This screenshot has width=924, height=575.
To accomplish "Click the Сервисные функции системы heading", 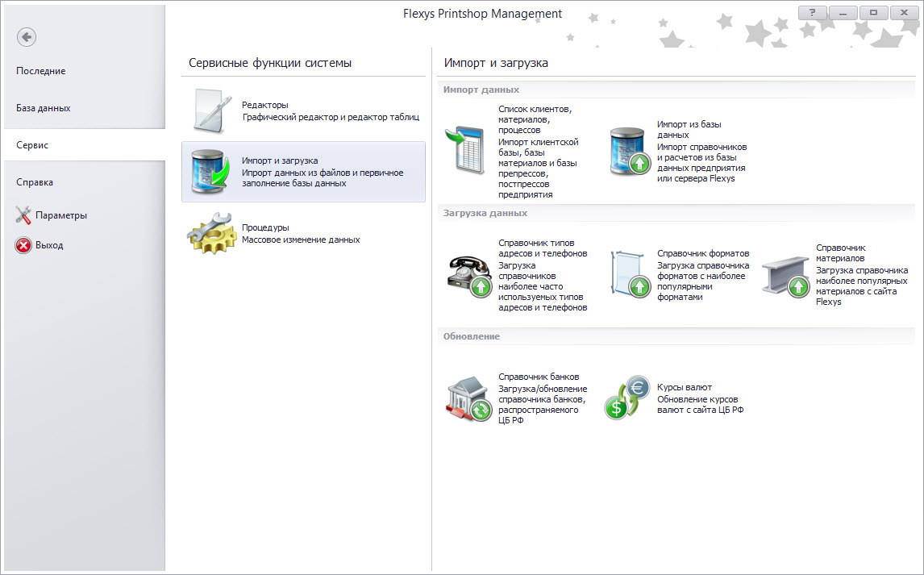I will (270, 63).
